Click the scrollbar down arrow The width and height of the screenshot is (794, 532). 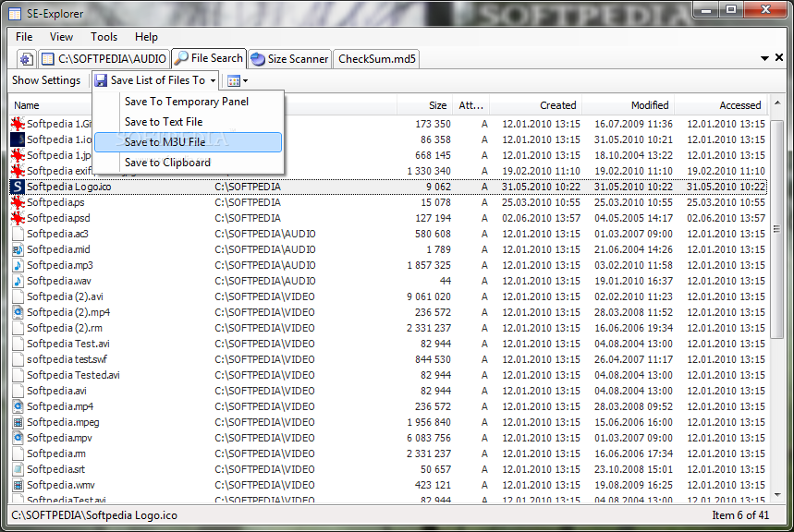[x=776, y=495]
